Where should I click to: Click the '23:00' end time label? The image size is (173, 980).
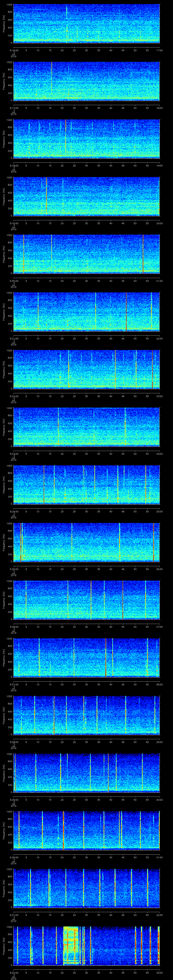click(x=160, y=396)
